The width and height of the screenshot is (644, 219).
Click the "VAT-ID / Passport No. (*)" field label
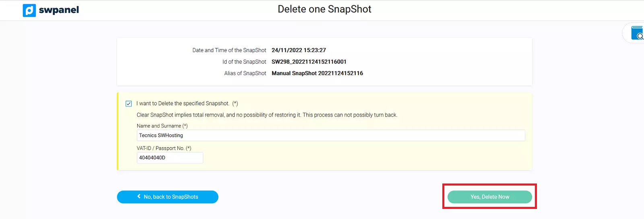[164, 148]
